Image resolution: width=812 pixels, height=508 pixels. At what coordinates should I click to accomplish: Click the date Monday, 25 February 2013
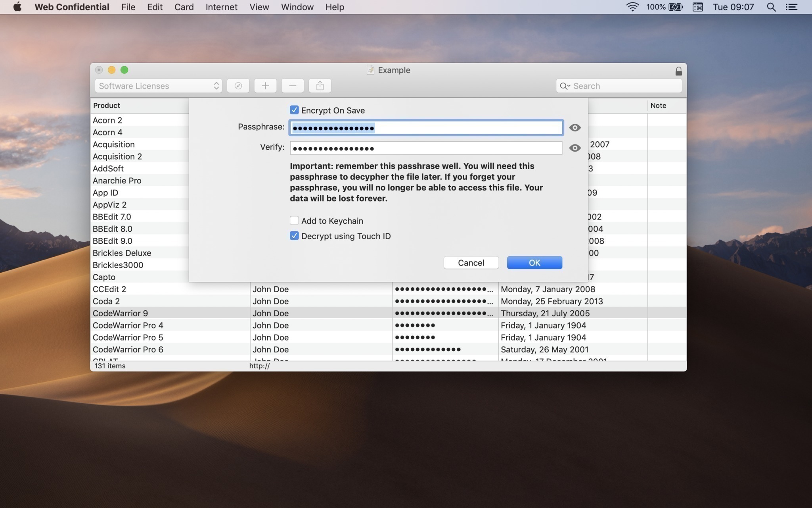click(552, 301)
